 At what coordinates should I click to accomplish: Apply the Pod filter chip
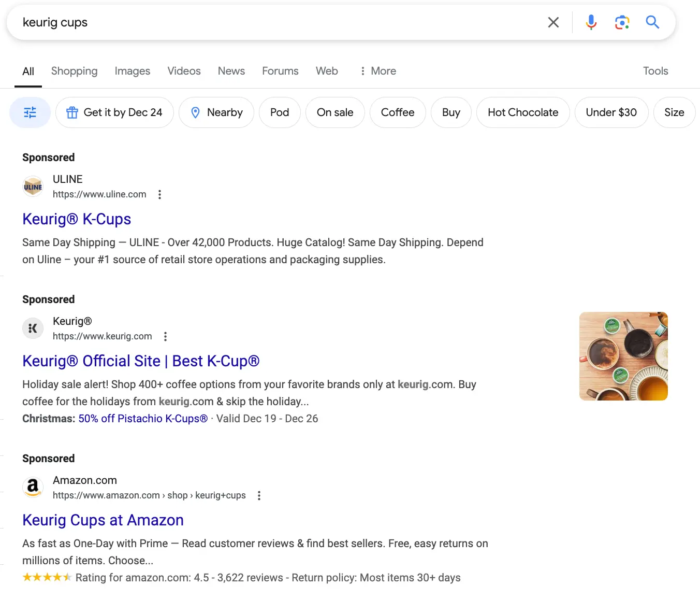coord(280,112)
